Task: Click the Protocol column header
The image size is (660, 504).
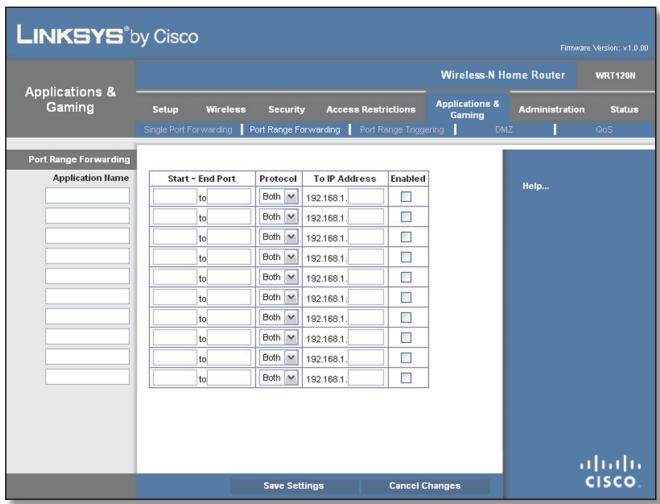Action: [x=278, y=179]
